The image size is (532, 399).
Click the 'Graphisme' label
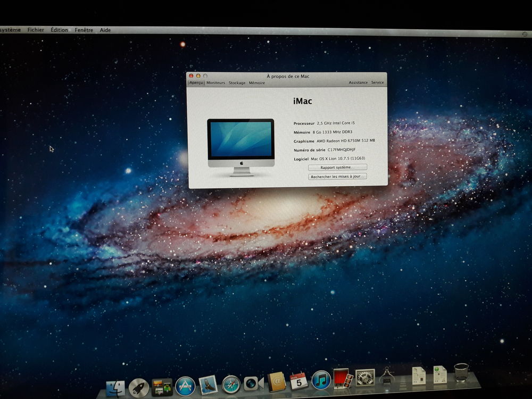click(304, 141)
